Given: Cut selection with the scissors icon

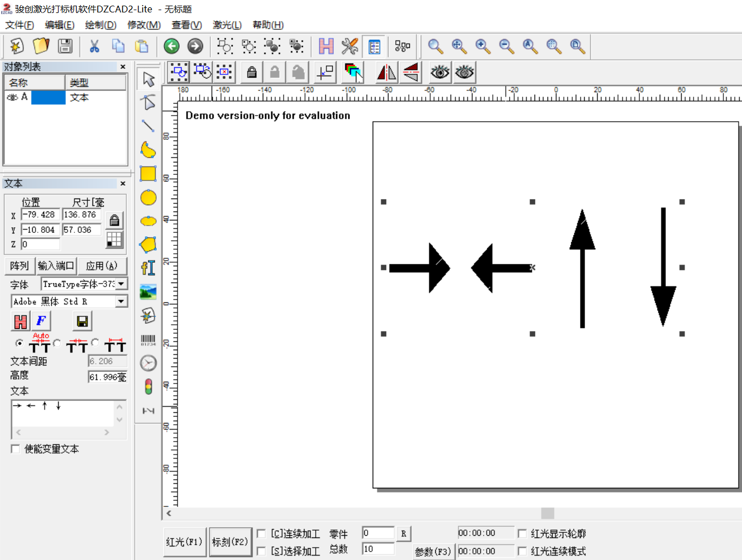Looking at the screenshot, I should pos(94,46).
